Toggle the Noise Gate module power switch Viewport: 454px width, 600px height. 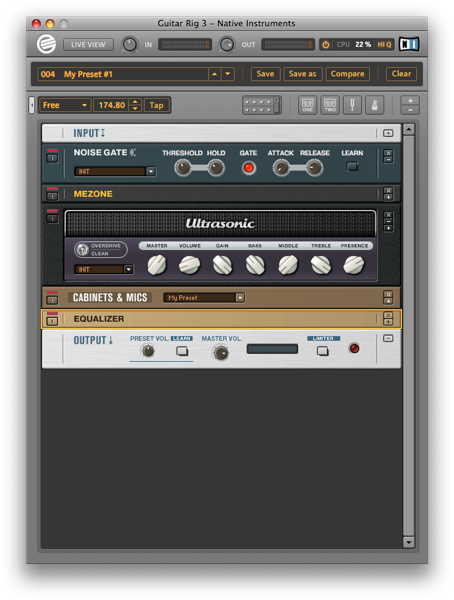pyautogui.click(x=52, y=156)
